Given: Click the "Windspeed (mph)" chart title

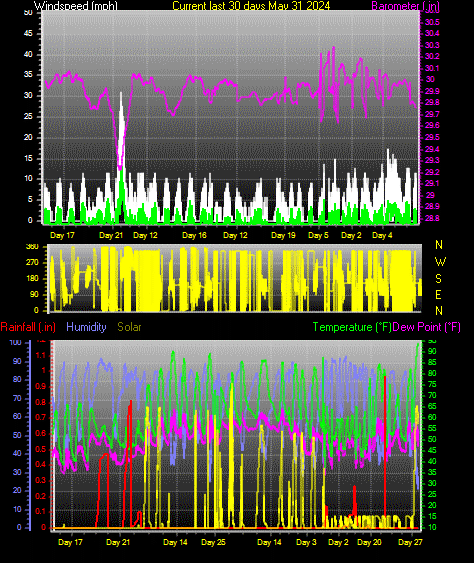Looking at the screenshot, I should tap(75, 5).
